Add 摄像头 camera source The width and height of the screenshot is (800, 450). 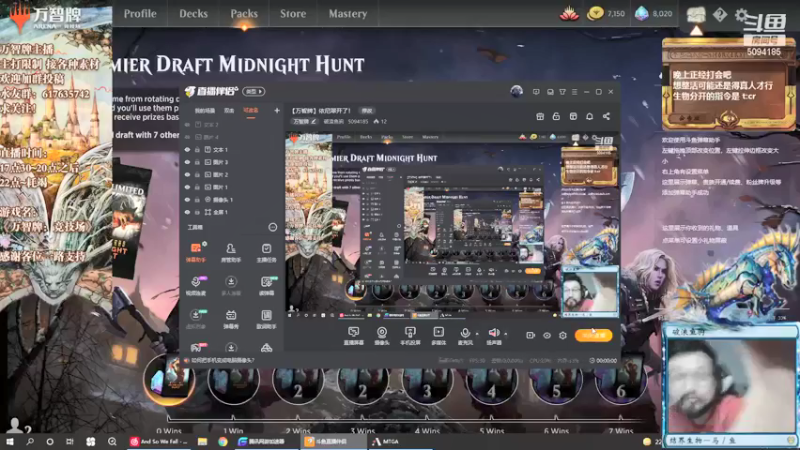382,336
